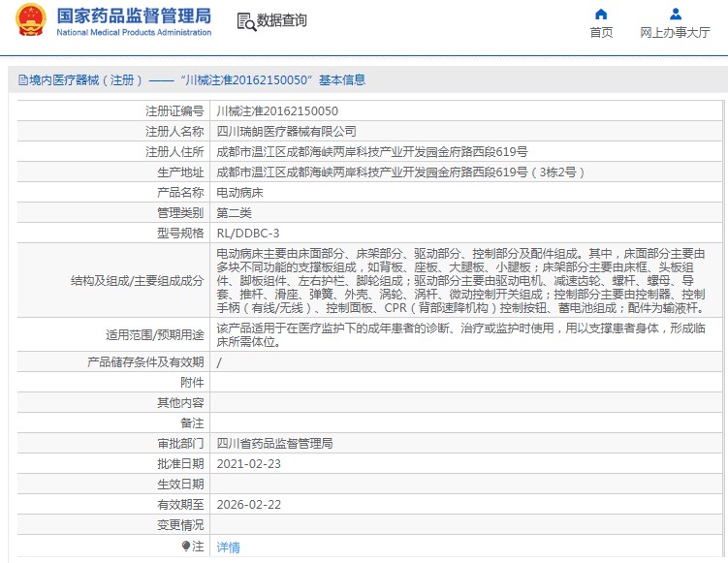The image size is (728, 563).
Task: Click label 审批部门
Action: pos(180,443)
